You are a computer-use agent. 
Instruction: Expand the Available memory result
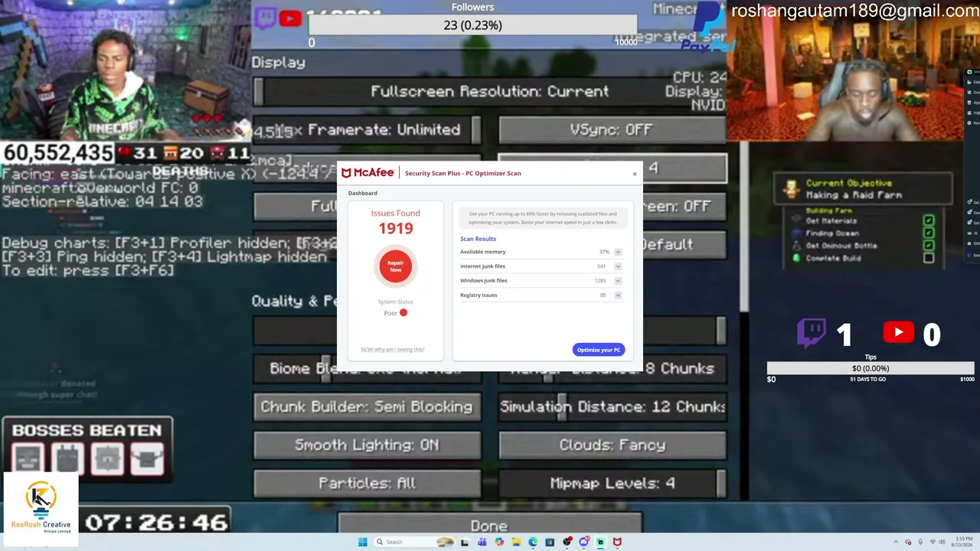(618, 252)
